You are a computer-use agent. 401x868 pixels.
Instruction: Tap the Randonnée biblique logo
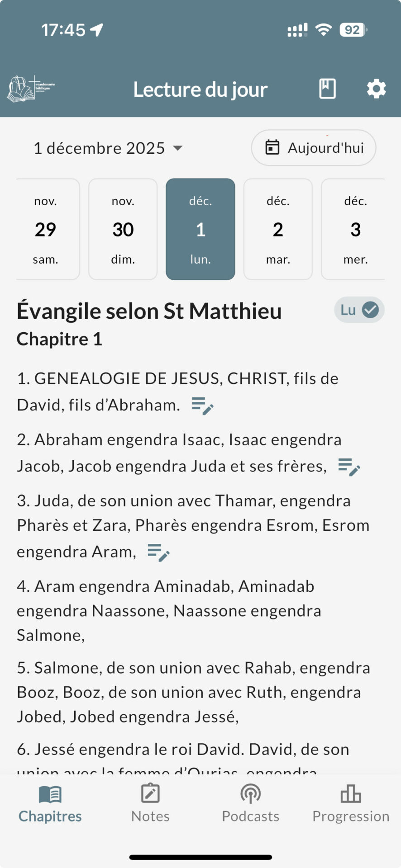(31, 89)
